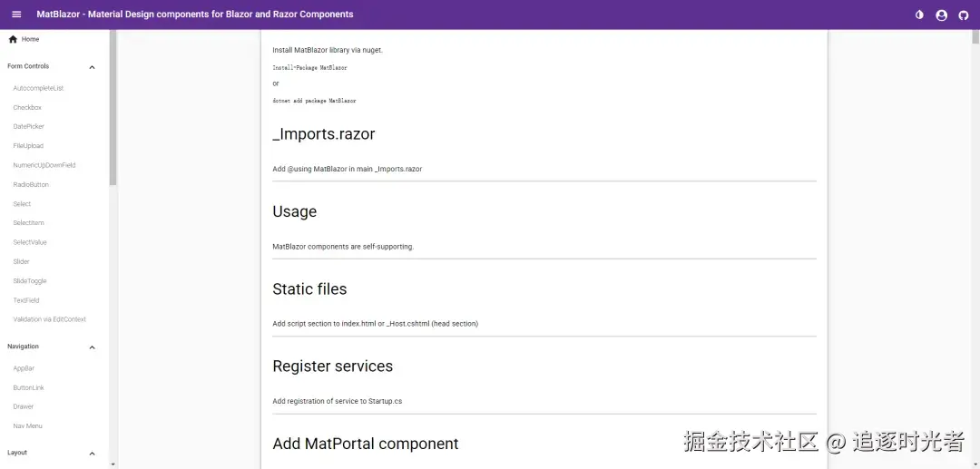Open the SlideToggle component page
The width and height of the screenshot is (980, 469).
29,281
